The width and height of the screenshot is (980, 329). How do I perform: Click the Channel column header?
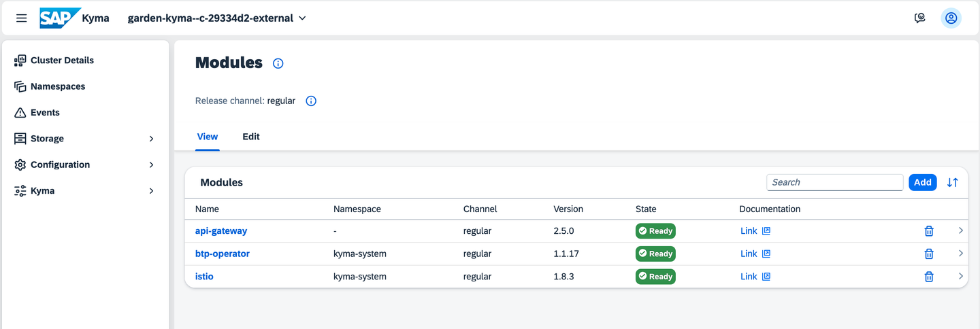(480, 209)
